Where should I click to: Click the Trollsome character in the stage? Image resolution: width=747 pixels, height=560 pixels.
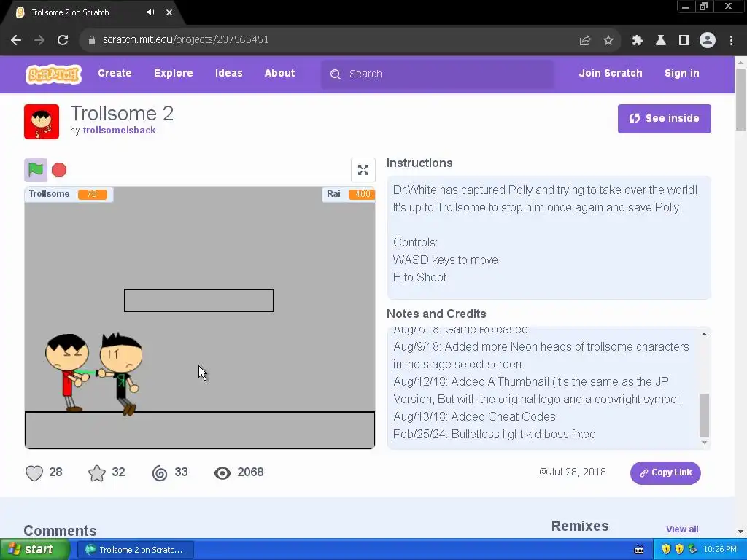coord(68,373)
